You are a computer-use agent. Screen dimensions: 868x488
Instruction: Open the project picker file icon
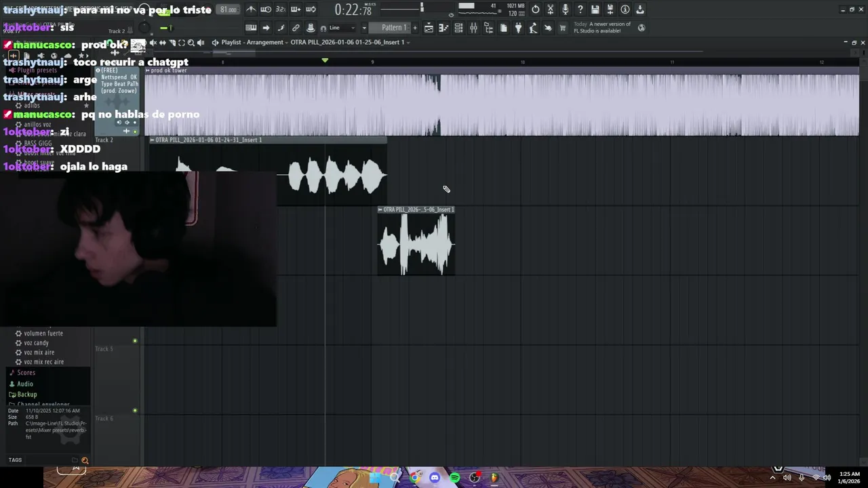click(x=503, y=28)
